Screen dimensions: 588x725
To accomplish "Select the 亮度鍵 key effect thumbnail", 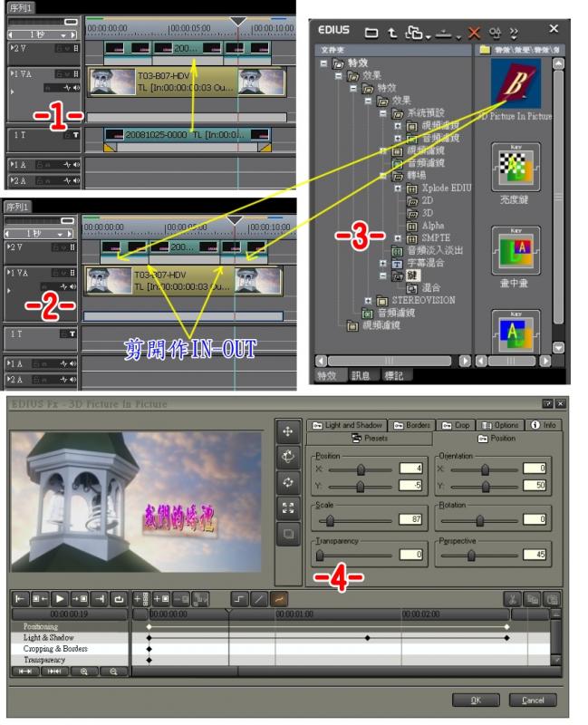I will click(516, 168).
